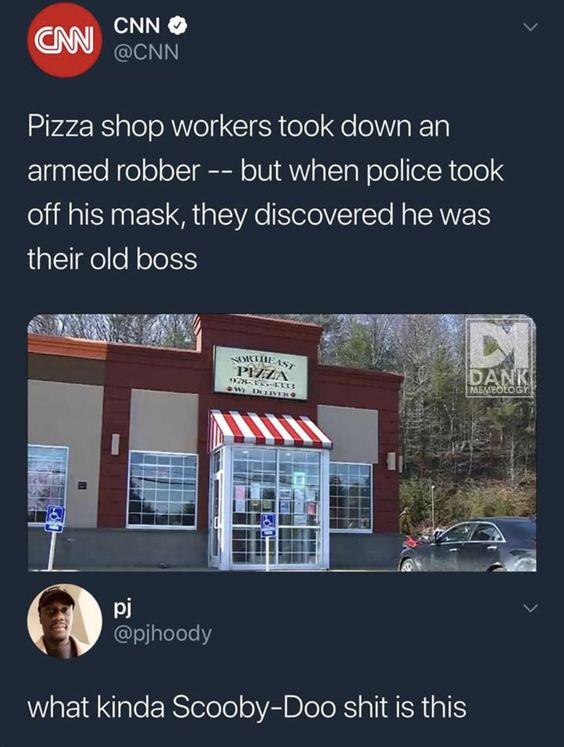This screenshot has height=747, width=564.
Task: Click the blue handicap sign by entrance
Action: [268, 525]
